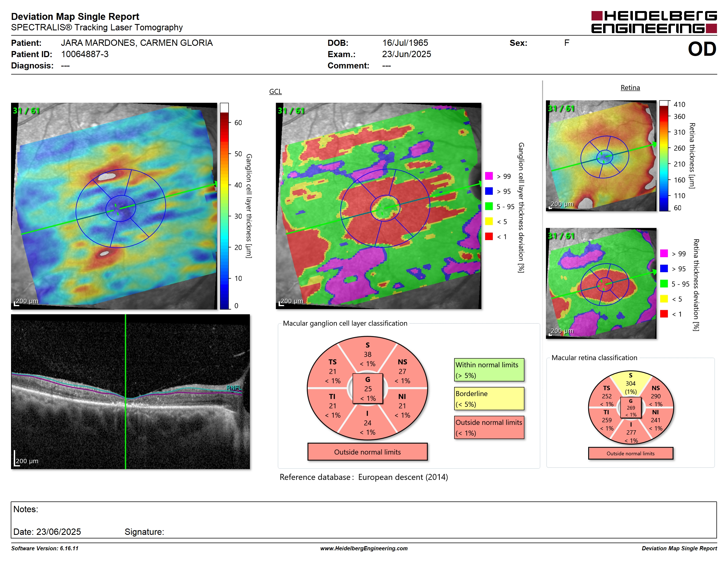Click the GCL Outside normal limits result box

pyautogui.click(x=367, y=452)
